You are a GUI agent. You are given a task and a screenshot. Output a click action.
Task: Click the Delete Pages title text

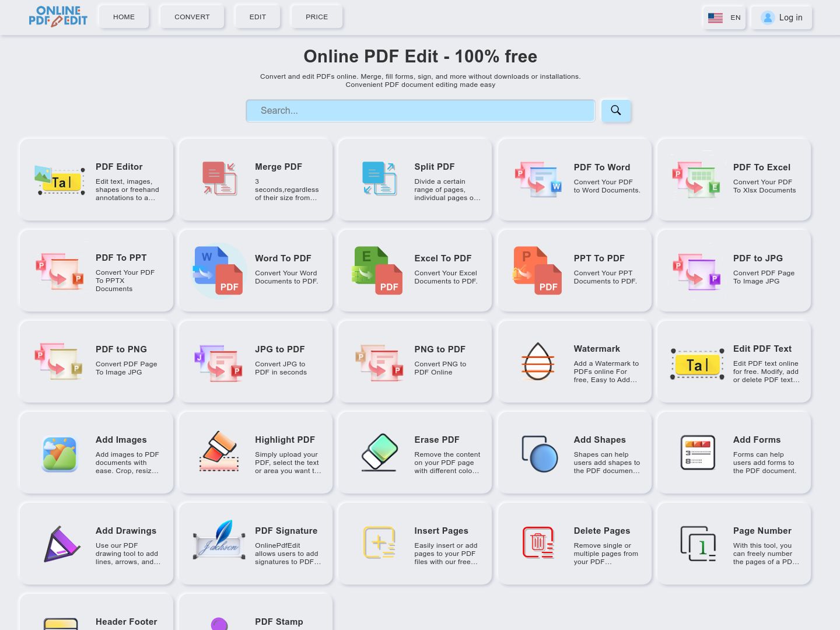(602, 531)
